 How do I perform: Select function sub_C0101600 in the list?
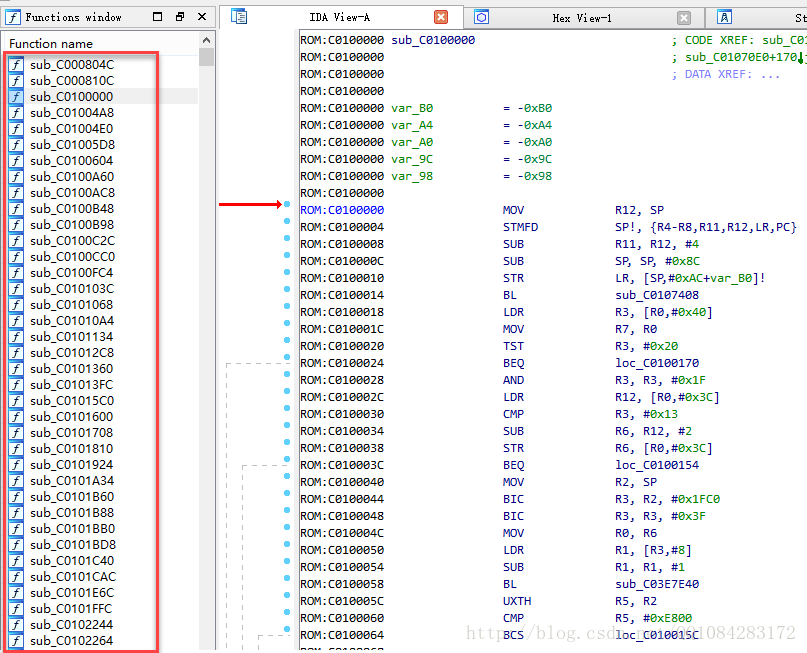71,416
